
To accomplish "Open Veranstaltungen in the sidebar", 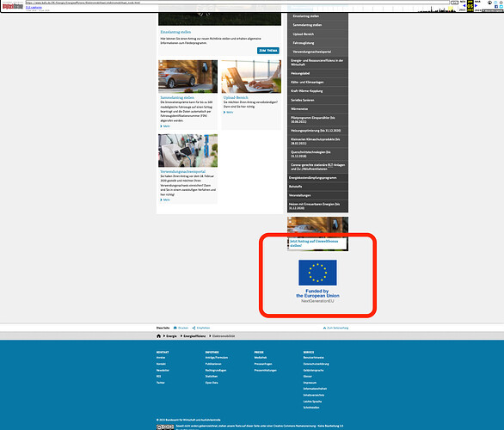I will tap(317, 195).
